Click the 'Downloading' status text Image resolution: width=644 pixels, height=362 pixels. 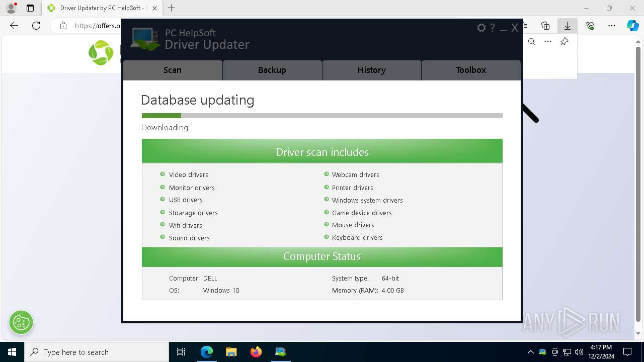click(x=165, y=128)
